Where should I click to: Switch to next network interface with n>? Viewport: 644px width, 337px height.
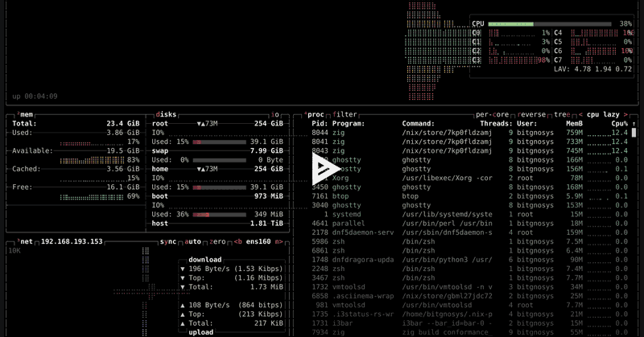tap(279, 241)
